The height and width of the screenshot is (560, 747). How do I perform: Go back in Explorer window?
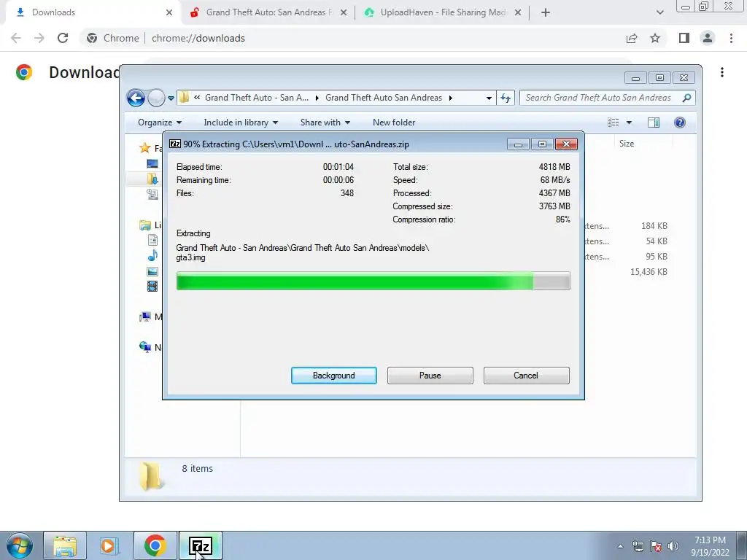point(136,98)
